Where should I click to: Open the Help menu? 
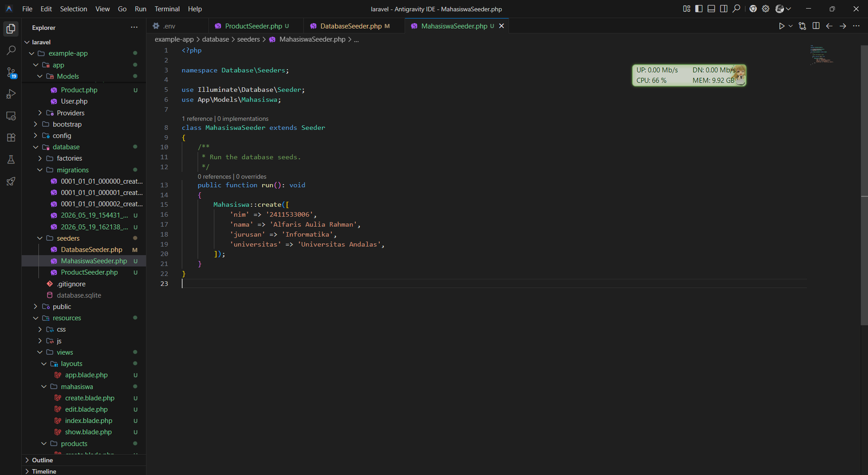click(195, 9)
